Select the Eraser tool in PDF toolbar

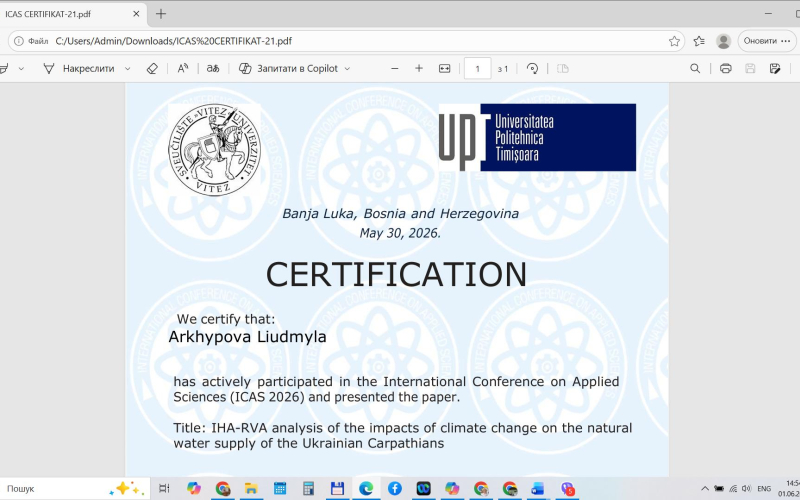click(152, 68)
